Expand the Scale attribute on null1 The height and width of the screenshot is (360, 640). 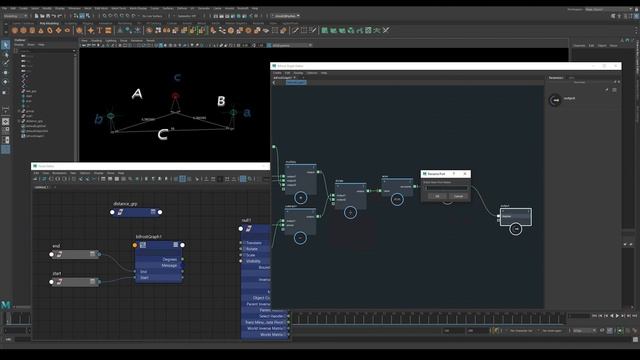[244, 255]
